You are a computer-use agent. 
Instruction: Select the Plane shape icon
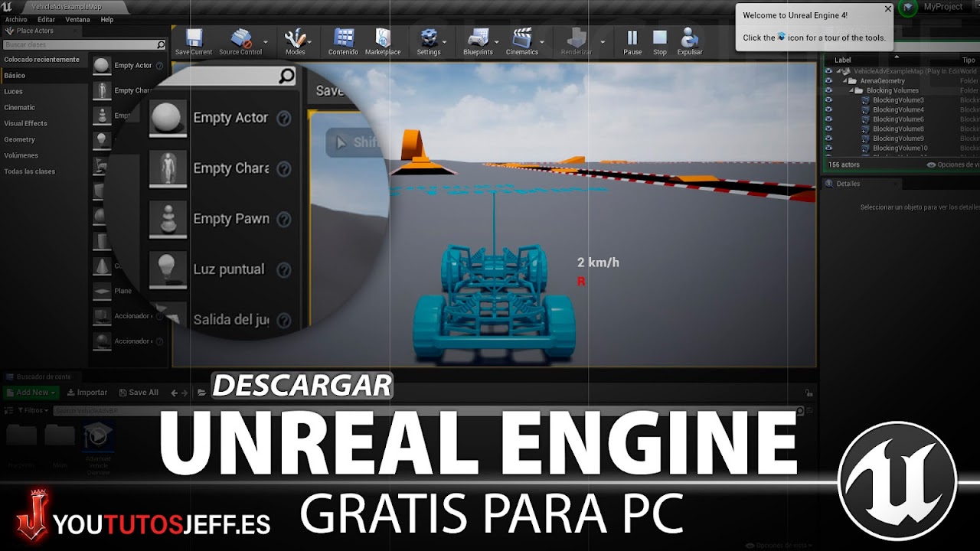101,291
